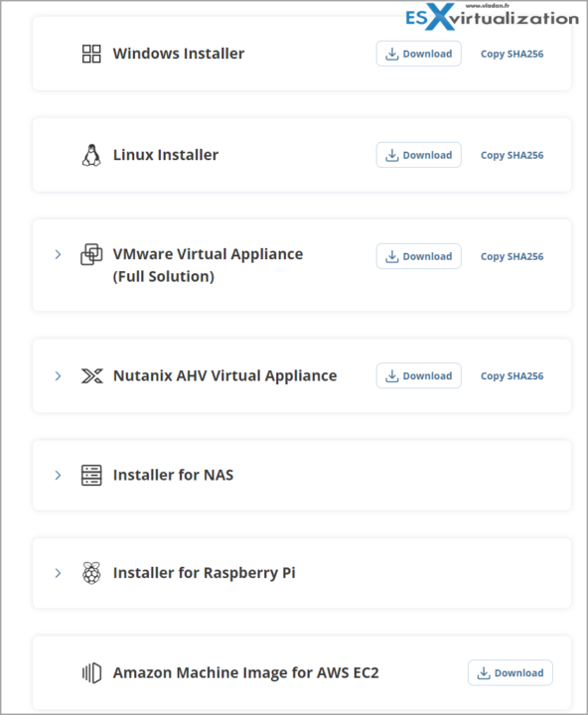Click the VMware Virtual Appliance icon

click(91, 254)
